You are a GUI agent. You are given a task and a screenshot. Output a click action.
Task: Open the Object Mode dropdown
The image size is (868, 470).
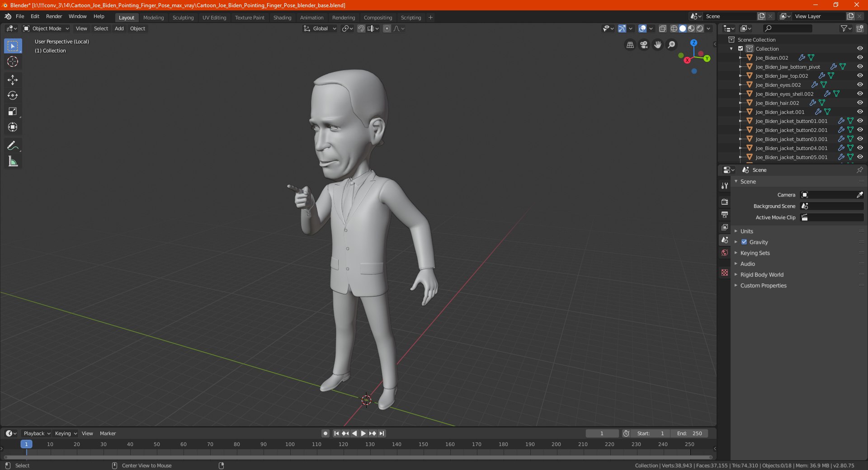46,28
